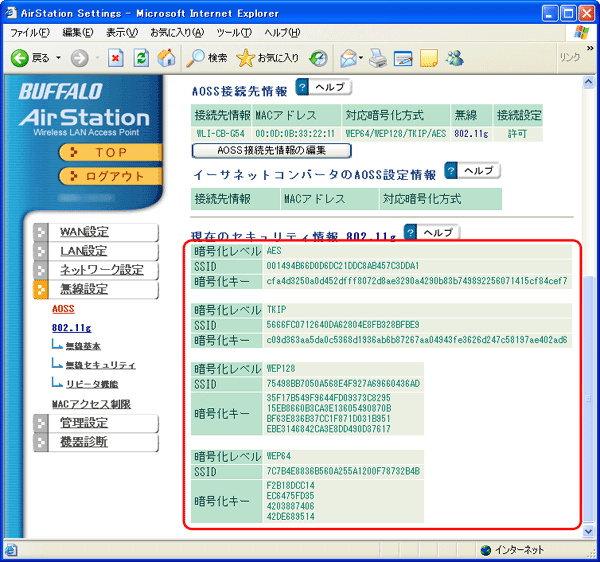This screenshot has width=600, height=562.
Task: Open the 管理設定 menu item
Action: 96,423
